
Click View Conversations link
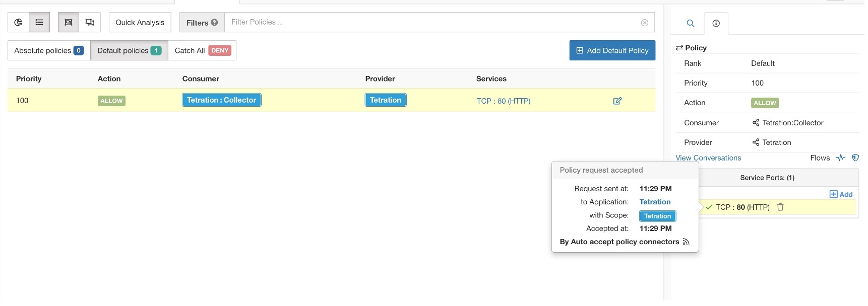click(x=708, y=158)
